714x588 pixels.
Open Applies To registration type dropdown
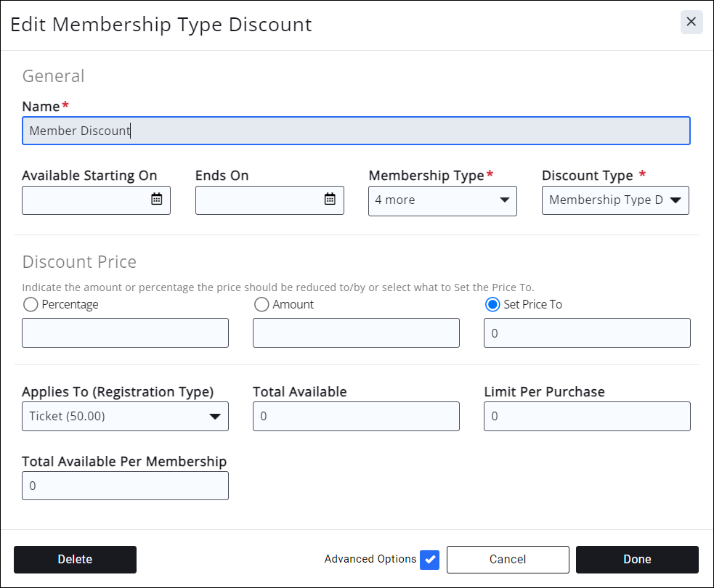point(125,417)
